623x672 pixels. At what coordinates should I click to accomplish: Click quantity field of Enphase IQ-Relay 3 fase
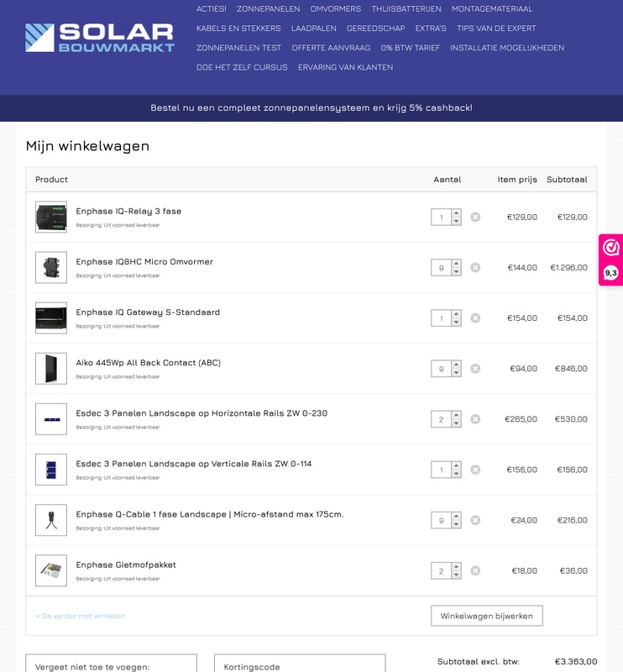[441, 218]
